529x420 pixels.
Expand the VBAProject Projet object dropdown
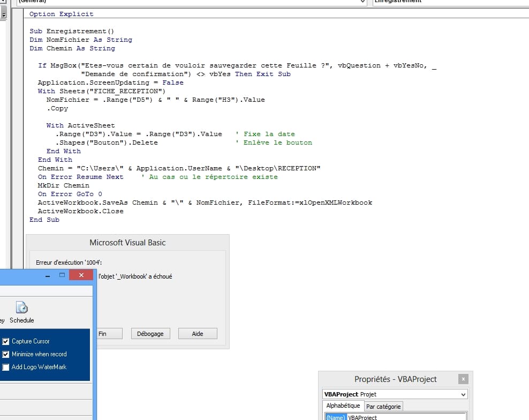(x=463, y=394)
